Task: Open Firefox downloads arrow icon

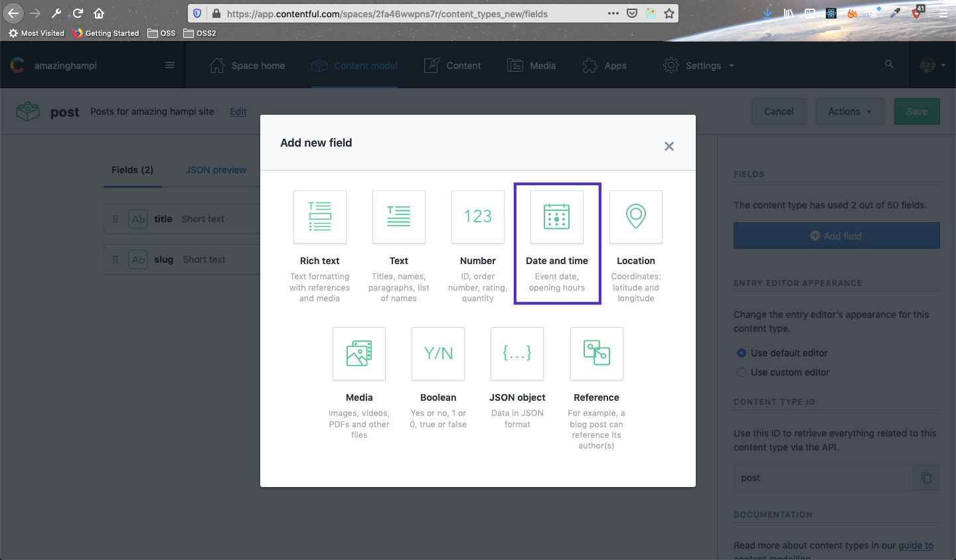Action: pos(767,13)
